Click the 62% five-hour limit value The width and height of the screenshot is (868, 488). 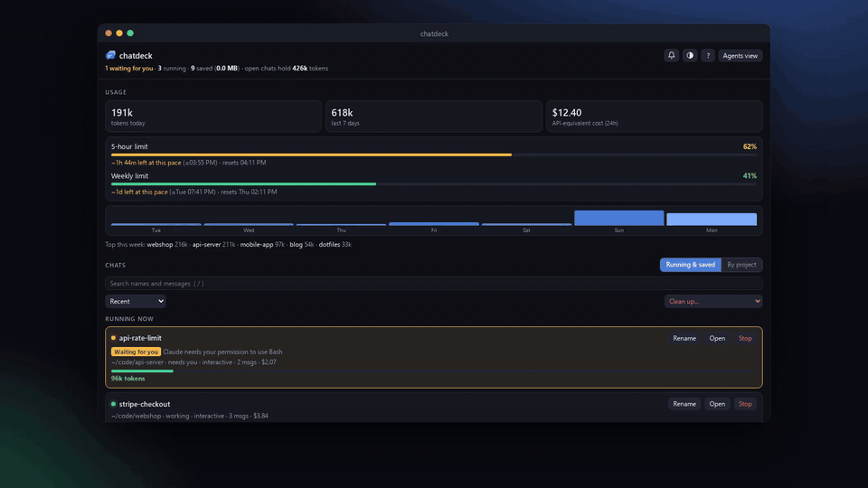tap(750, 146)
